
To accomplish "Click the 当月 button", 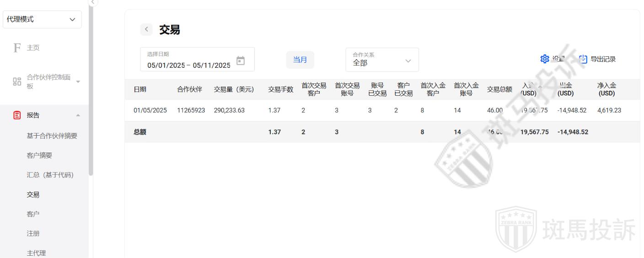I will [x=300, y=60].
